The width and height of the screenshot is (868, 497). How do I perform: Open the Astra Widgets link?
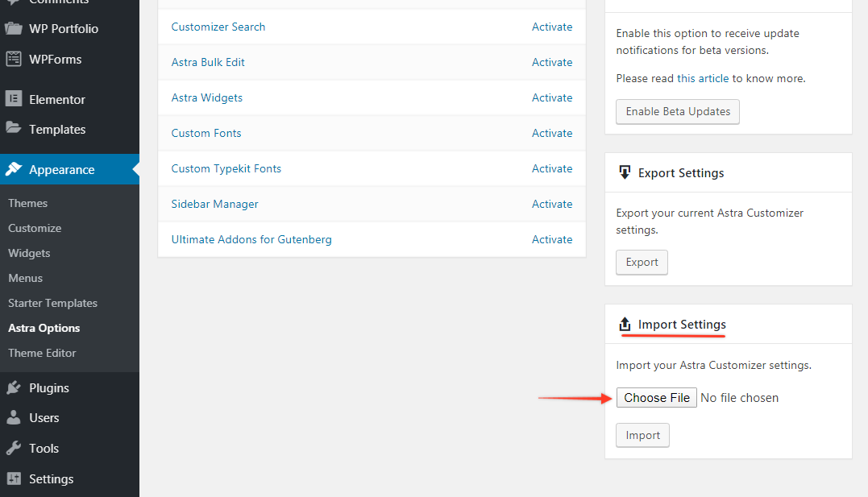pos(207,97)
